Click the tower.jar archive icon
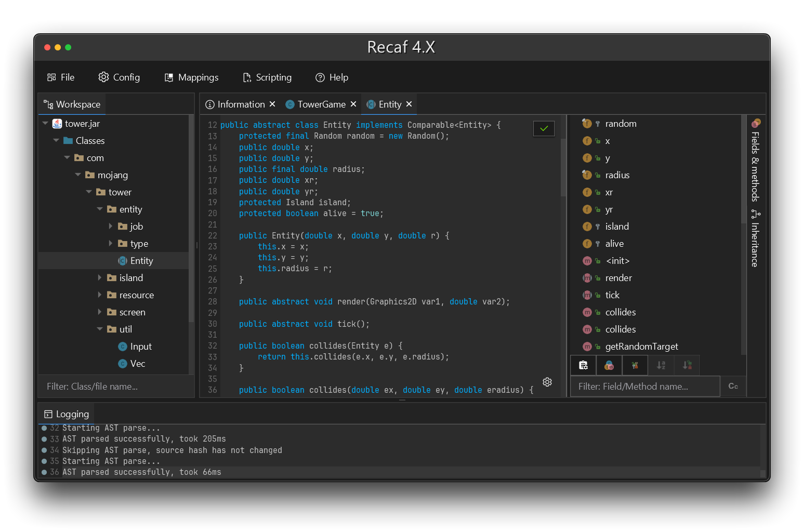Viewport: 804px width, 532px height. (57, 124)
